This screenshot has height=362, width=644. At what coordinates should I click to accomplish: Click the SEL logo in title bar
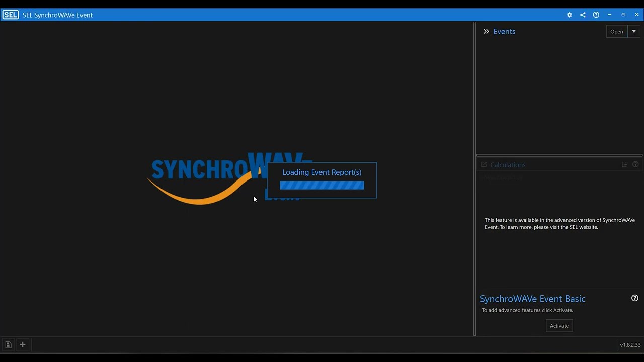(x=10, y=15)
